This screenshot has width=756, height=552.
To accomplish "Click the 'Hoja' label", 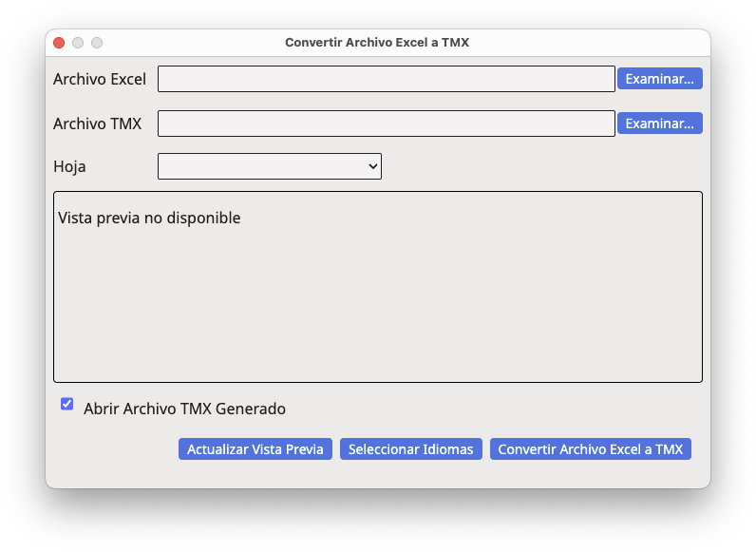I will [x=70, y=166].
